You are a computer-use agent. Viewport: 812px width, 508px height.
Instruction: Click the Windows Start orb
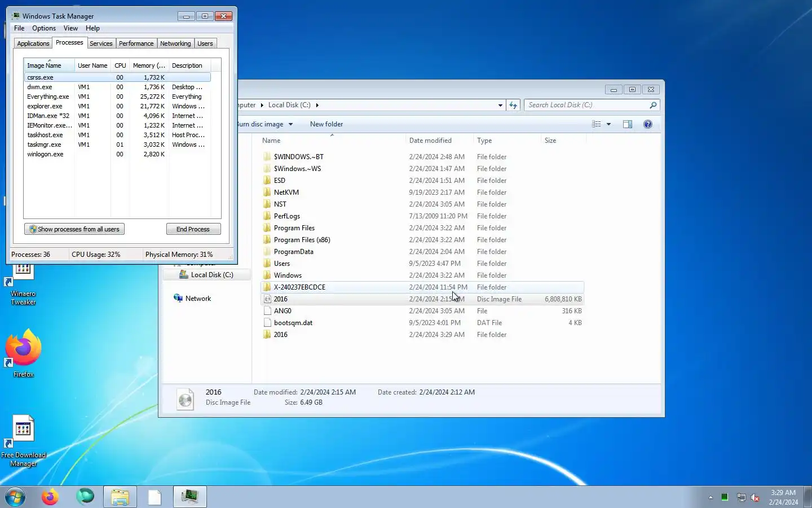15,497
